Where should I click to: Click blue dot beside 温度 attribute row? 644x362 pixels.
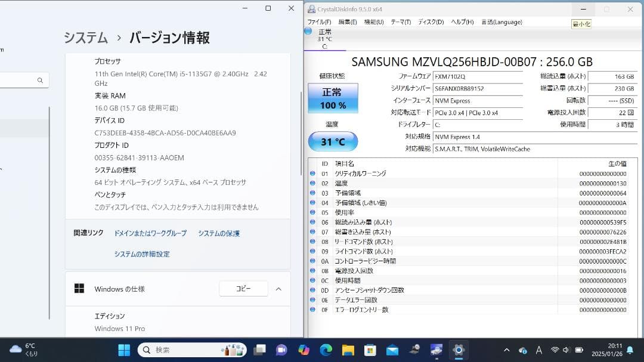pos(313,183)
